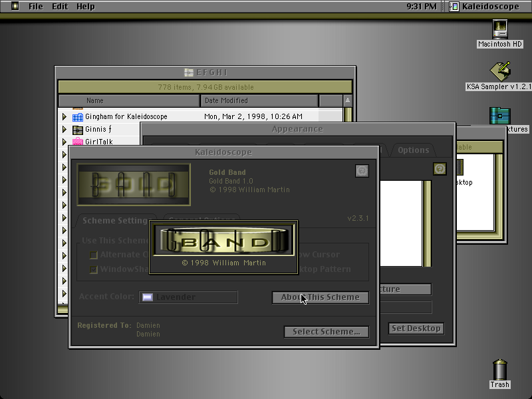The height and width of the screenshot is (399, 532).
Task: Expand the Ginnis ƒ folder row
Action: coord(65,129)
